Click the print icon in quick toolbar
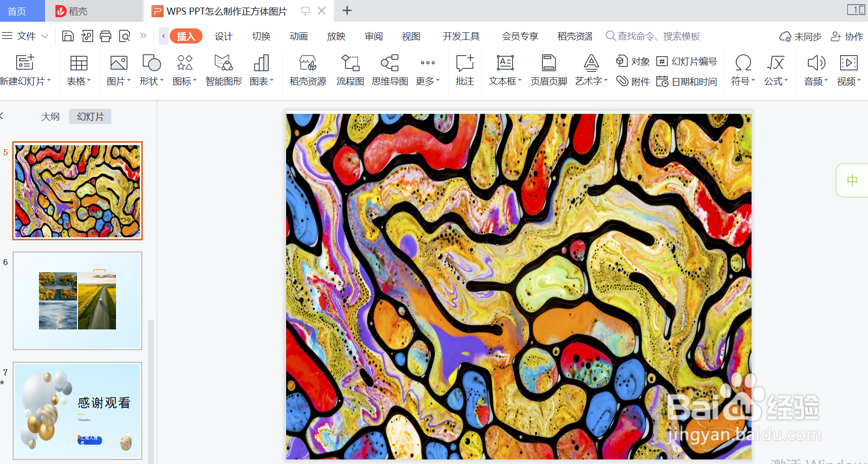Screen dimensions: 868x464 point(105,36)
